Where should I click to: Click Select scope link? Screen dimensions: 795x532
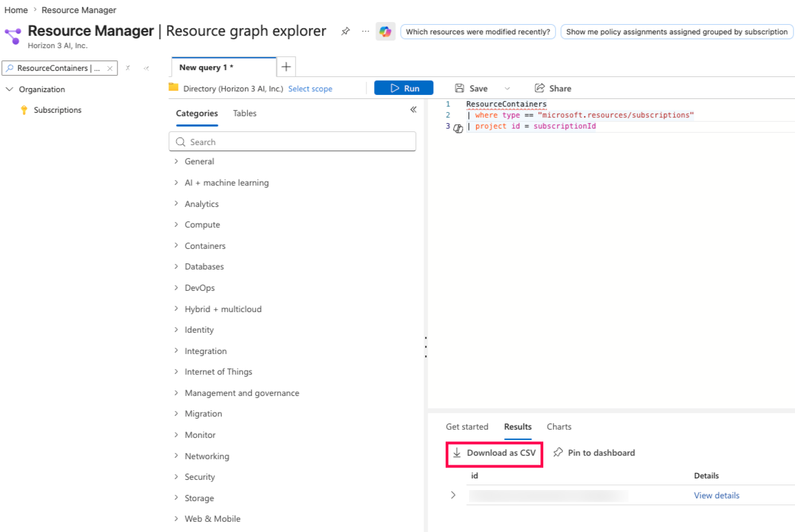point(310,89)
